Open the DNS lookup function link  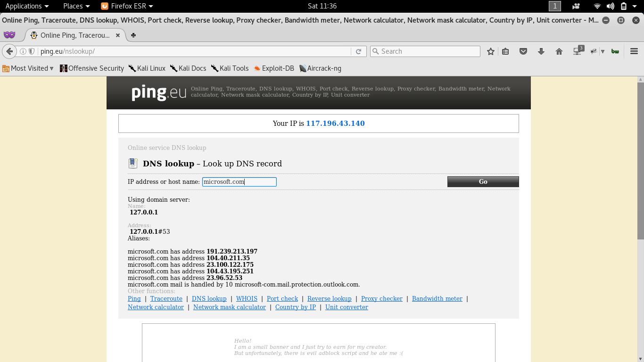click(209, 298)
